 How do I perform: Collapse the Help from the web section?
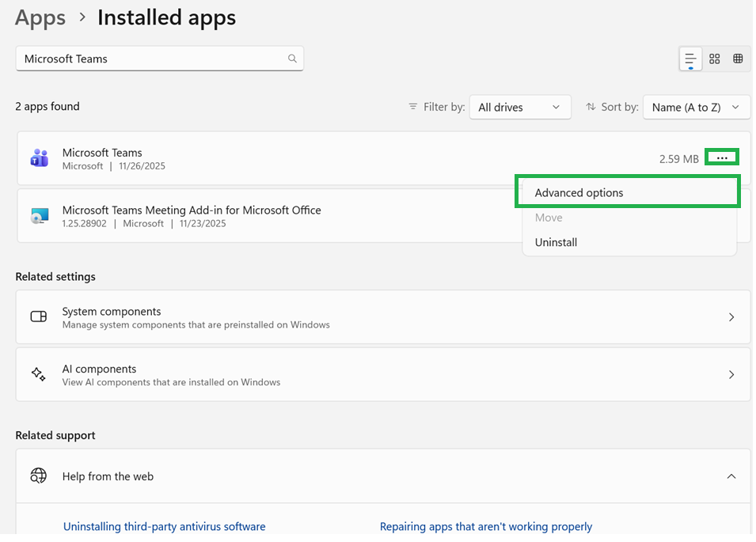[731, 476]
